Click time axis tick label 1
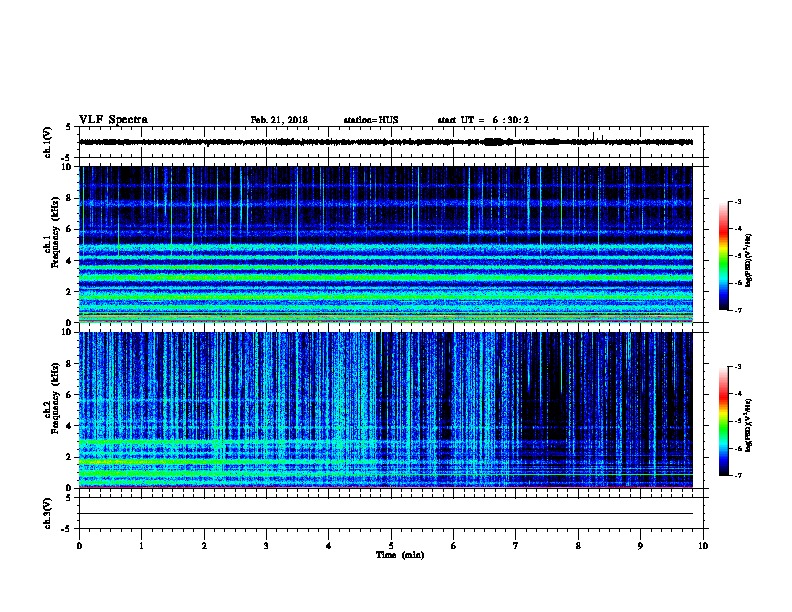Screen dimensions: 792x612 point(141,545)
